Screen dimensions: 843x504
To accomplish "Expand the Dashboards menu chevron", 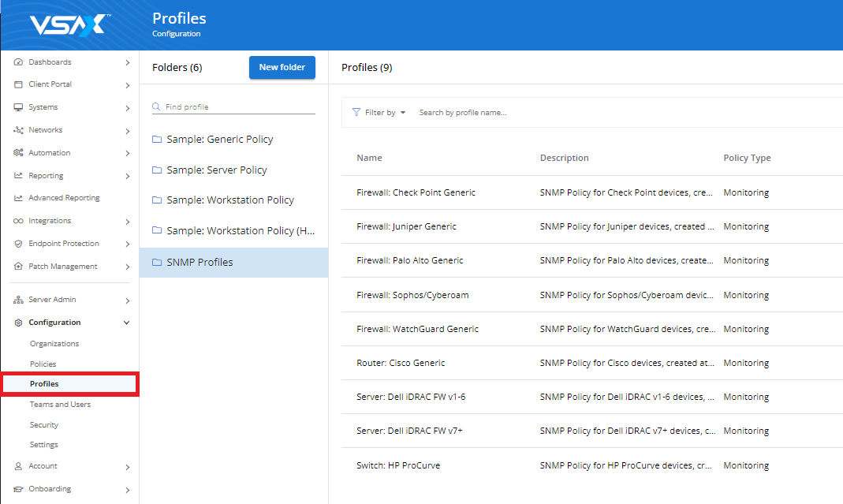I will (128, 62).
